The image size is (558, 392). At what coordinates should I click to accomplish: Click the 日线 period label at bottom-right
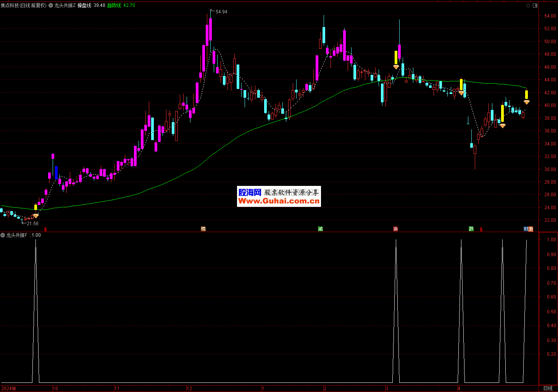click(548, 388)
